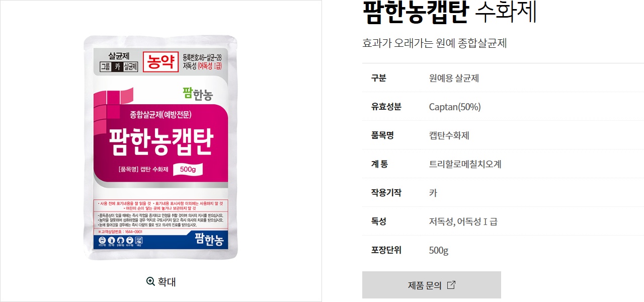
Task: Click the red 농약 badge on the package
Action: pos(160,62)
